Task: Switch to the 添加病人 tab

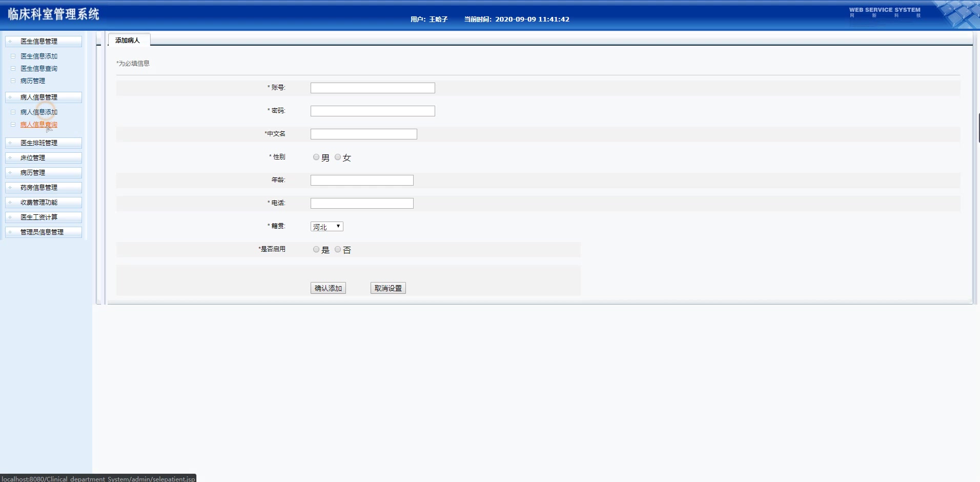Action: click(x=128, y=39)
